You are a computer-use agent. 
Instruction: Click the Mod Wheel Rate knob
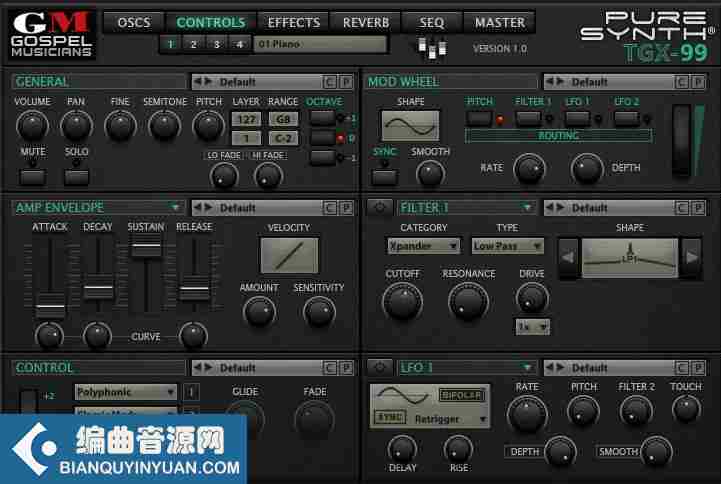pos(529,169)
